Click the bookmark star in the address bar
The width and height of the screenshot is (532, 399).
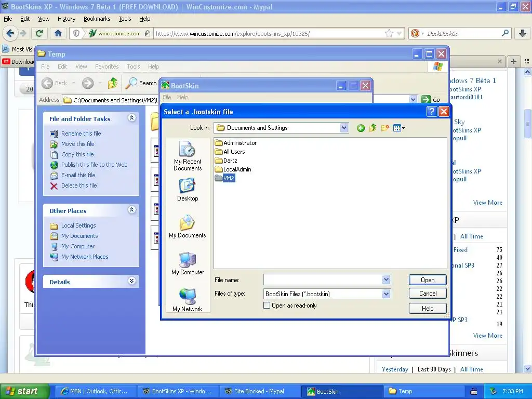point(389,33)
